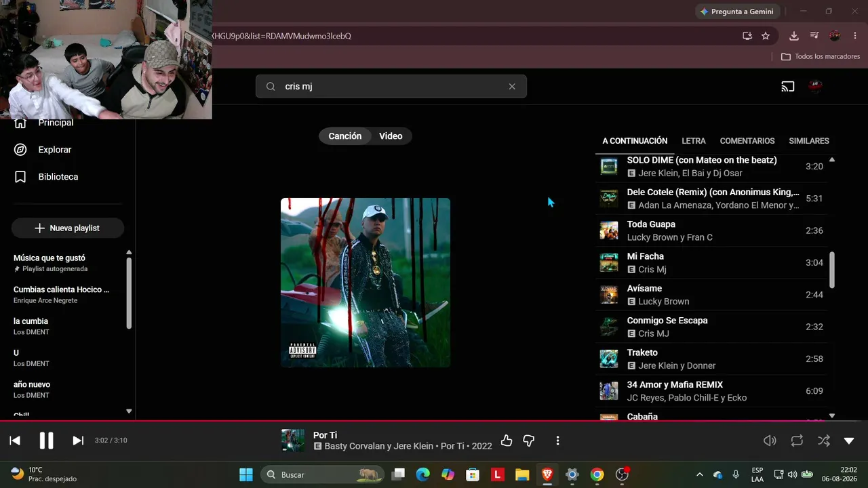The width and height of the screenshot is (868, 488).
Task: Open the COMENTARIOS tab
Action: point(747,141)
